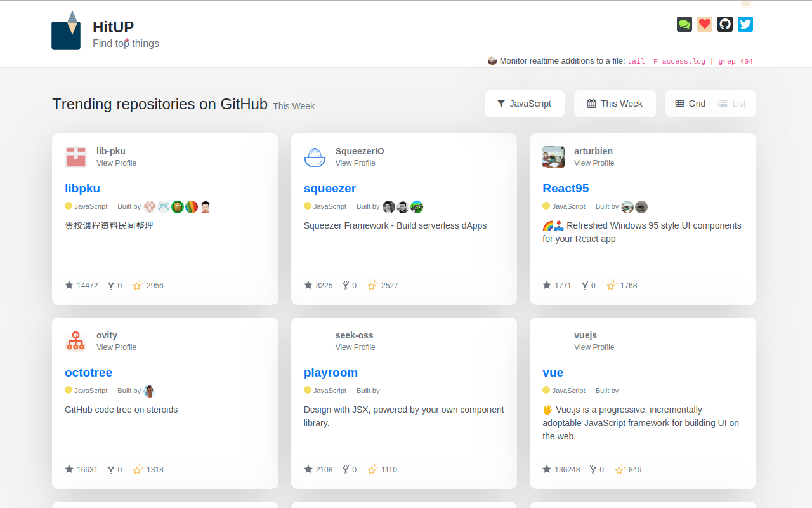Click the HitUP site title
Screen dimensions: 812x508
[x=113, y=27]
